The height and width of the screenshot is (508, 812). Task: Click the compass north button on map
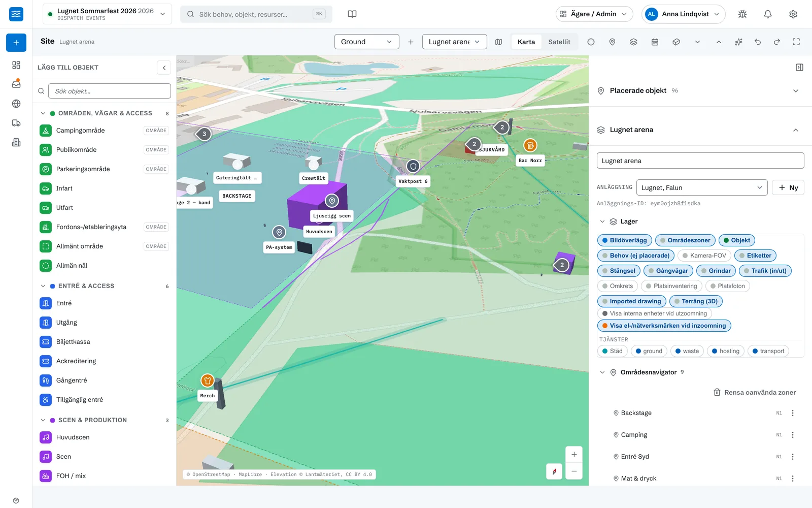(554, 471)
